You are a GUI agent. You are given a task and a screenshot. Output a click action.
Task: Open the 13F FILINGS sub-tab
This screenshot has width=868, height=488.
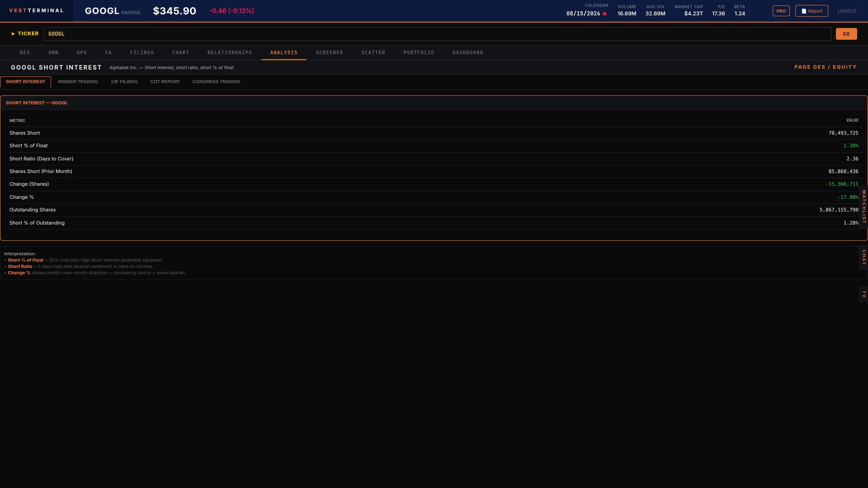[x=124, y=82]
